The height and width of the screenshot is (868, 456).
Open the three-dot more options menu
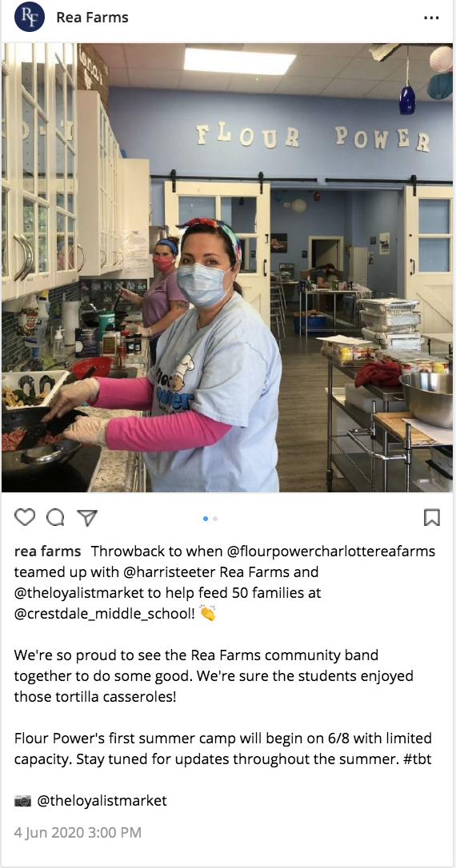[x=431, y=18]
